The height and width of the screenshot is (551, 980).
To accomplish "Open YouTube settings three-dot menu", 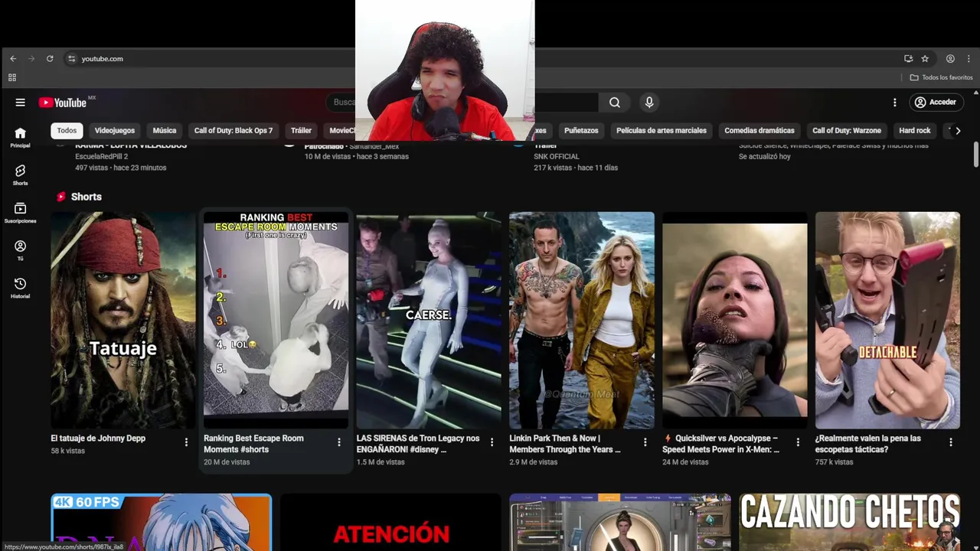I will point(894,103).
